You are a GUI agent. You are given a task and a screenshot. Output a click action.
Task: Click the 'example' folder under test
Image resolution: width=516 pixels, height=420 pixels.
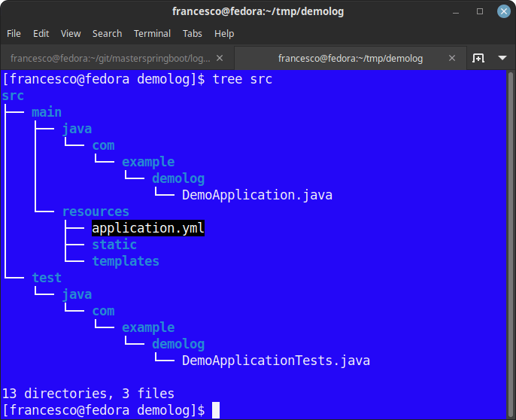click(x=148, y=327)
